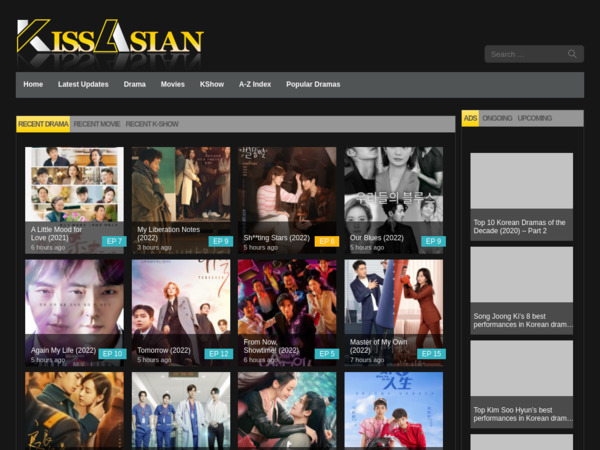Open poster of couple in dark costume

287,410
